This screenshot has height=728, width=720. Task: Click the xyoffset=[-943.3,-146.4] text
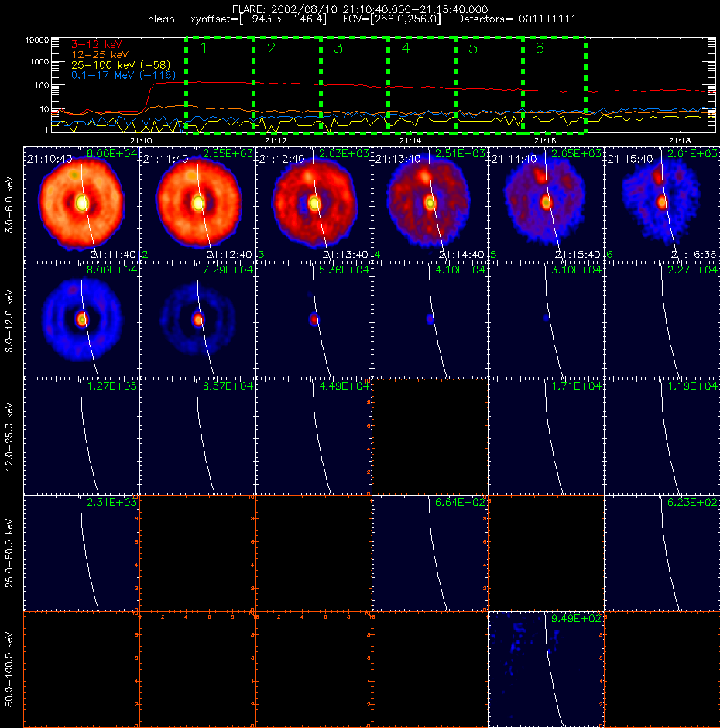point(259,19)
